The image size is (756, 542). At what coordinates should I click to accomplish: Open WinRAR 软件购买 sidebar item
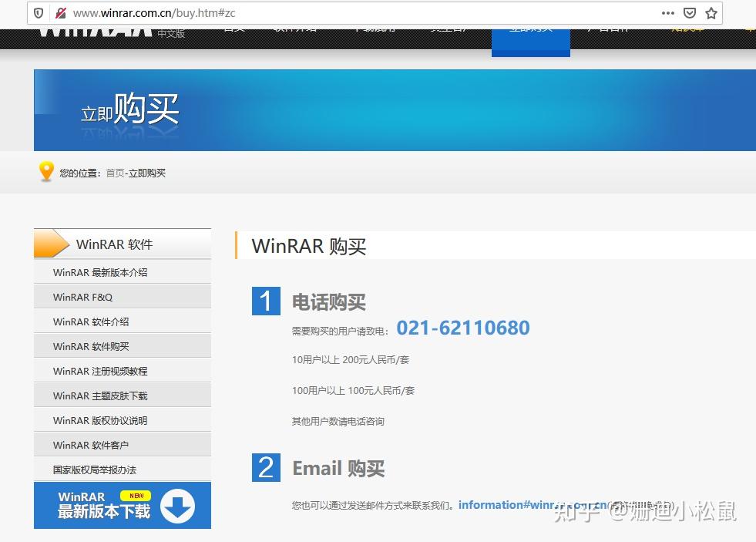[123, 346]
